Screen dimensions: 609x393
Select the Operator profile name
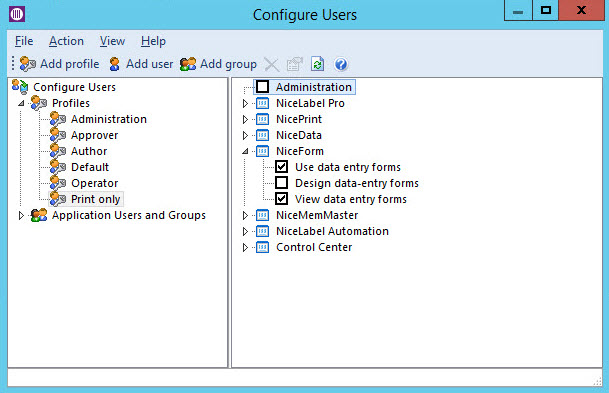tap(94, 183)
